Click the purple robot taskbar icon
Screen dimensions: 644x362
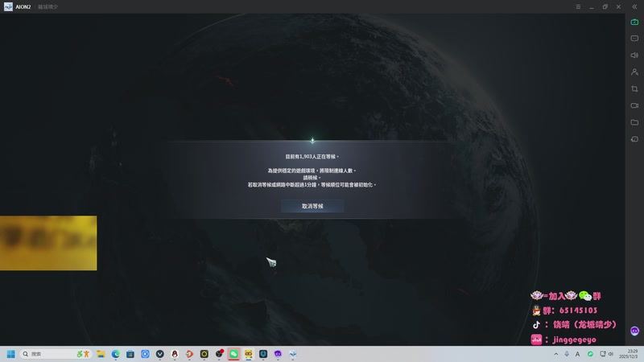click(x=278, y=354)
